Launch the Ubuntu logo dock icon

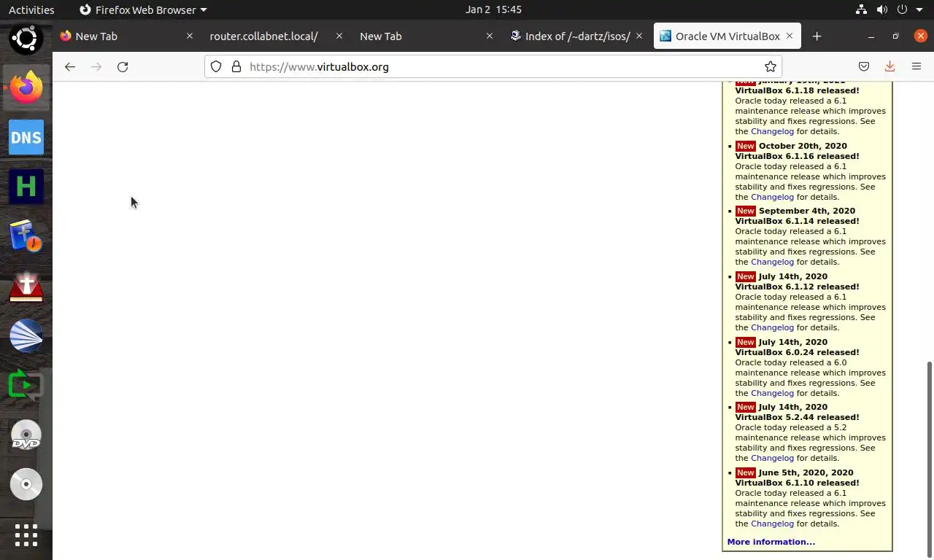pyautogui.click(x=26, y=38)
